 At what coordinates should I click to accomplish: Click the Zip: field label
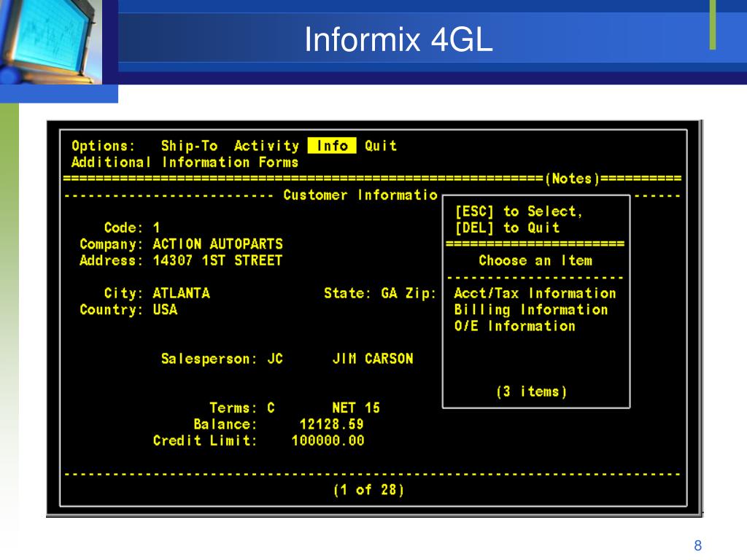[x=421, y=293]
